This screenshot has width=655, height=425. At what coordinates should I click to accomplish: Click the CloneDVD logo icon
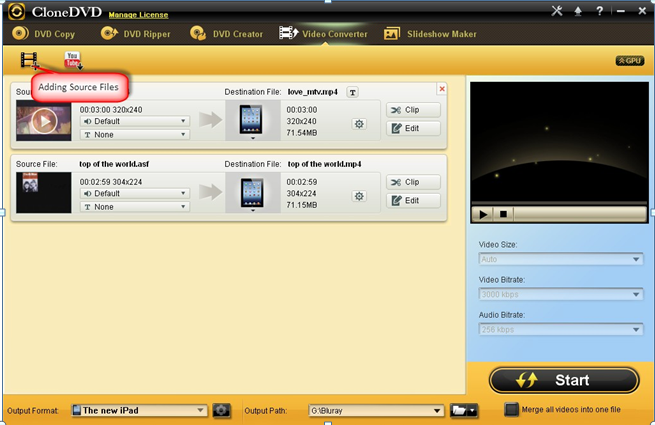coord(16,11)
